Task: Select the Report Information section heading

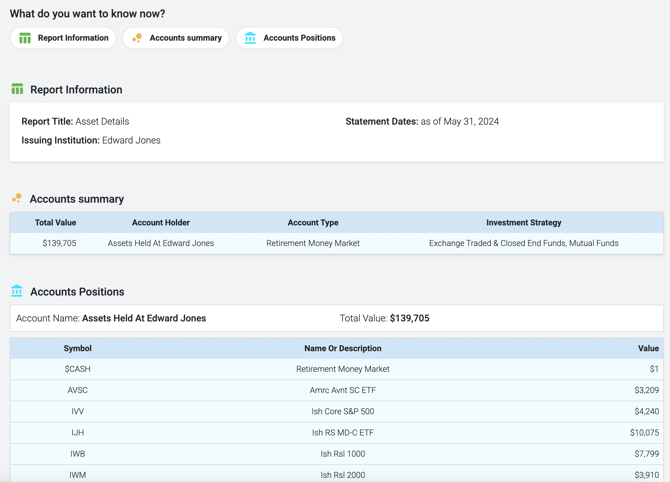Action: click(x=76, y=90)
